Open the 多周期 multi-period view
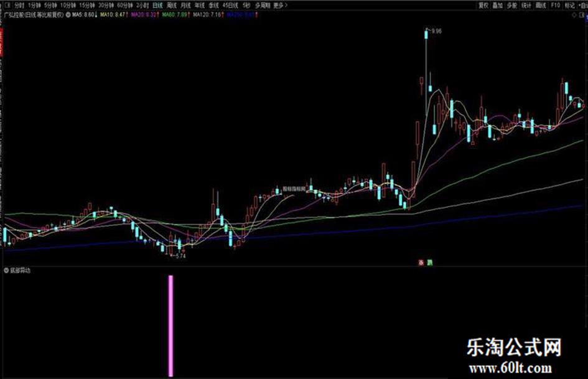 [263, 5]
